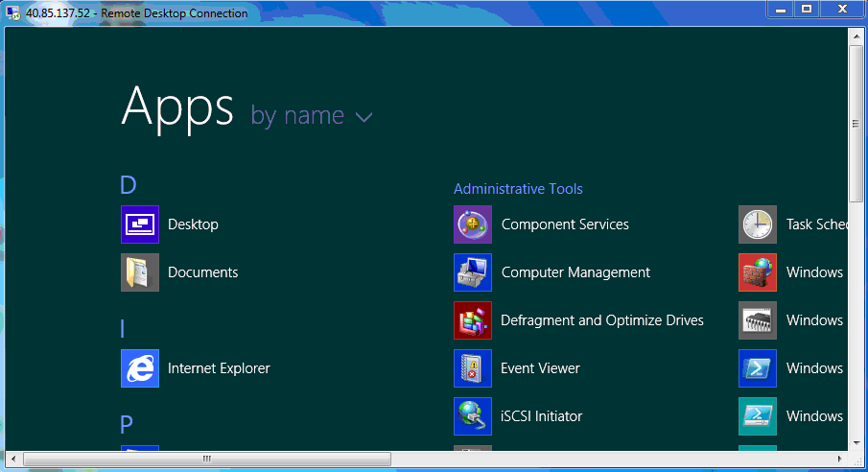The width and height of the screenshot is (868, 472).
Task: Click the 'Computer Management' label
Action: pyautogui.click(x=575, y=272)
